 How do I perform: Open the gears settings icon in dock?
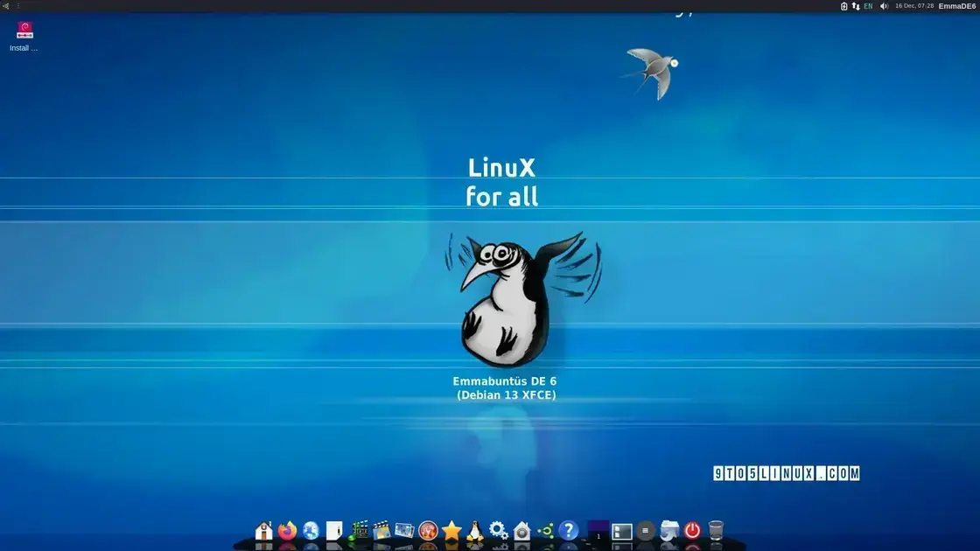coord(498,530)
